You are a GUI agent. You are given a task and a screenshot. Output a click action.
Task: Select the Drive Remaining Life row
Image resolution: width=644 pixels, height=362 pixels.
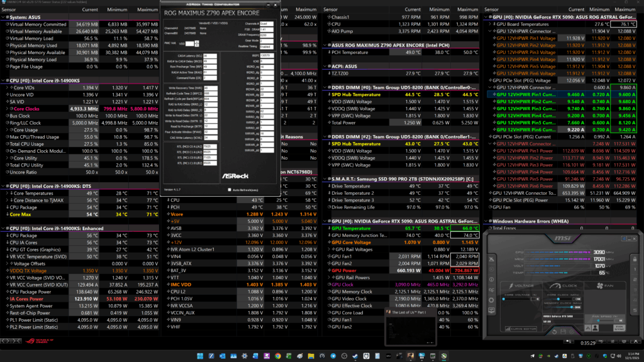[404, 207]
